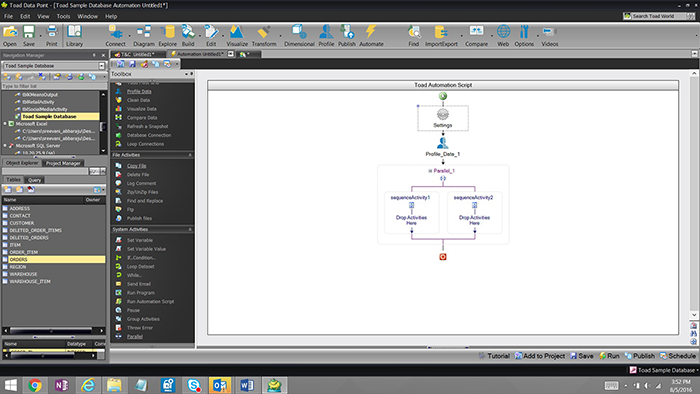Click the red stop node in the script
700x394 pixels.
(x=442, y=257)
